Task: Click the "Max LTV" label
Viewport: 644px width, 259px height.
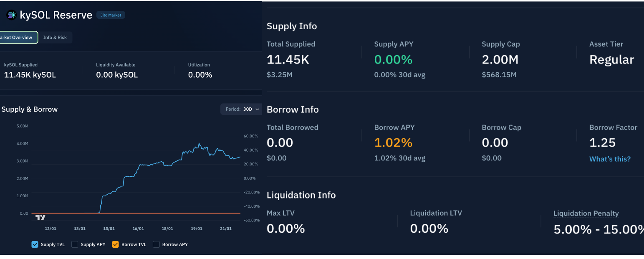Action: coord(280,213)
